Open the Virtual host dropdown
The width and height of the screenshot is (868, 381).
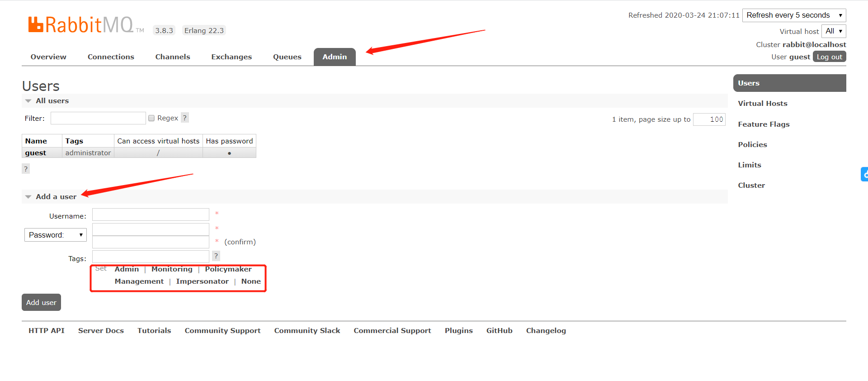pos(834,31)
